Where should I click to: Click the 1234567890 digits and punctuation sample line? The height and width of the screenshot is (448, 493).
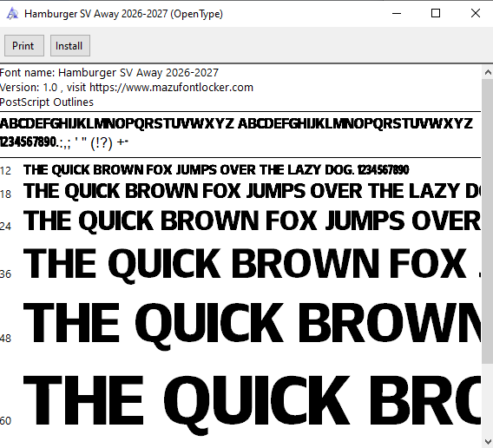tap(64, 142)
